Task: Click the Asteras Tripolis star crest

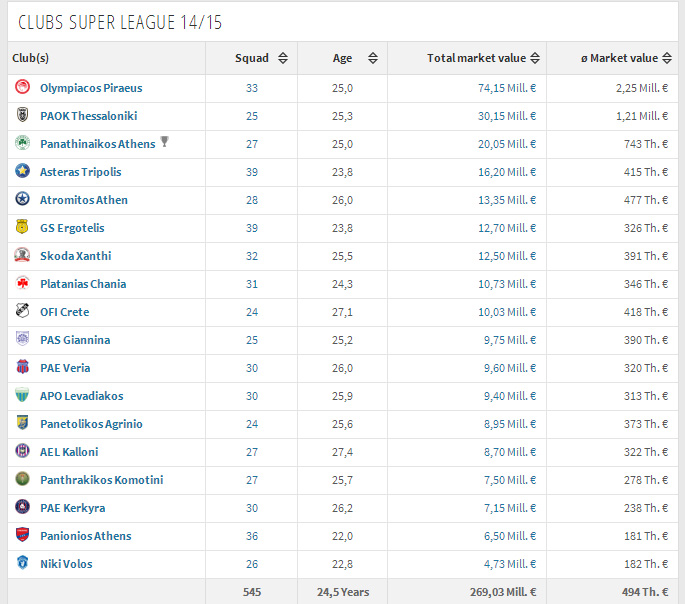Action: point(22,171)
